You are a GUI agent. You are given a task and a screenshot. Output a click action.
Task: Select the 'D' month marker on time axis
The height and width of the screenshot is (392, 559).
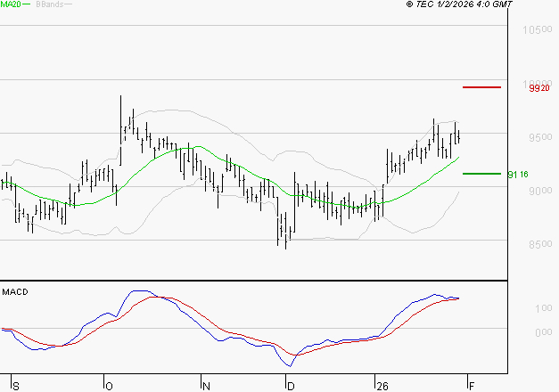[290, 384]
